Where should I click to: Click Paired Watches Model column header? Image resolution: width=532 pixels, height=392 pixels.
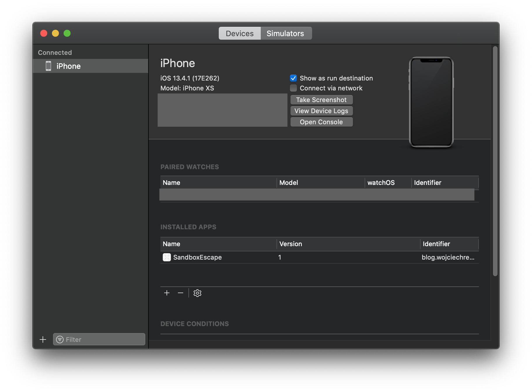(321, 183)
